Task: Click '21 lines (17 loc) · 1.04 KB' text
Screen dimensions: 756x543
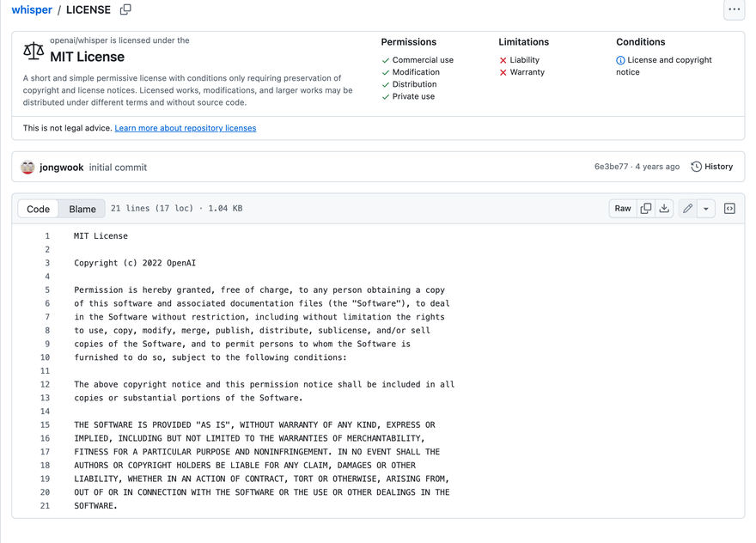Action: [176, 208]
